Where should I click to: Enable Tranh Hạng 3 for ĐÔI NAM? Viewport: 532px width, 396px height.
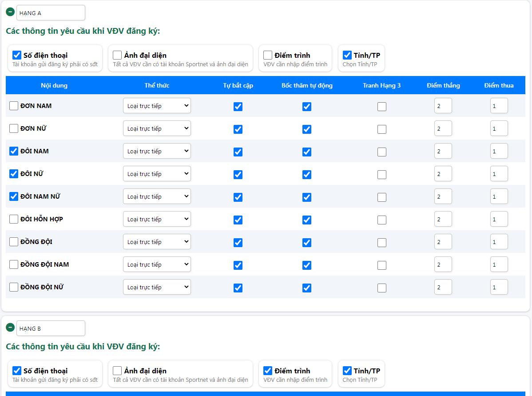[x=382, y=152]
